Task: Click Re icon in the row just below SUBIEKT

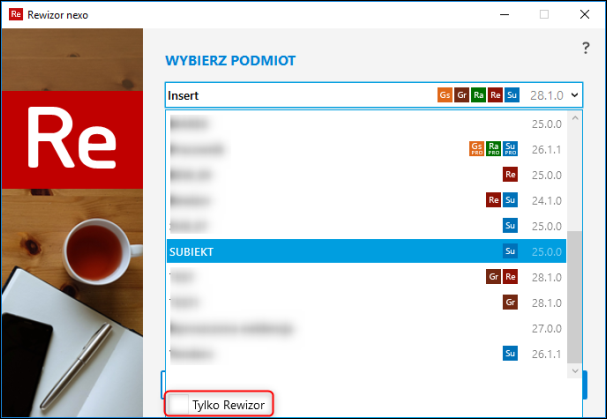Action: coord(510,276)
